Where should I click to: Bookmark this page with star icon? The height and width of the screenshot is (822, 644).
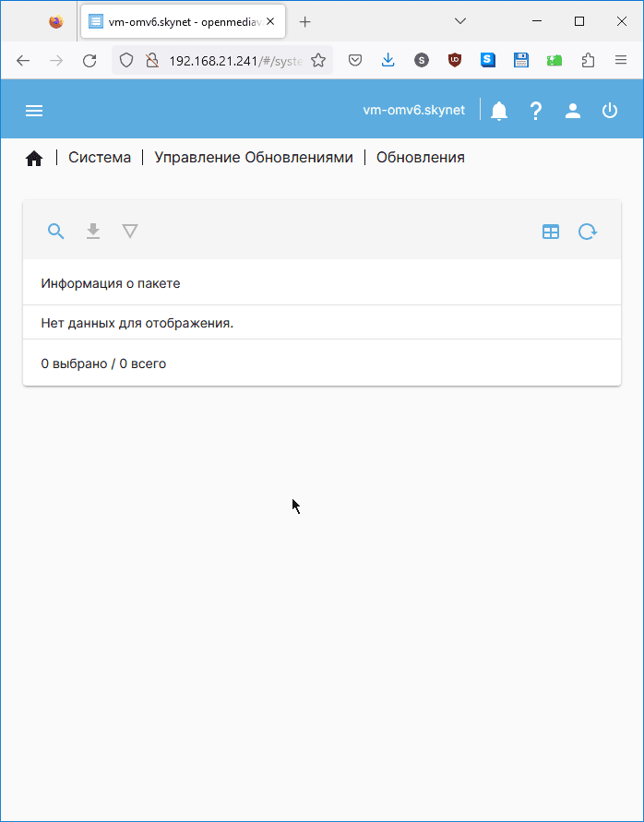tap(318, 61)
